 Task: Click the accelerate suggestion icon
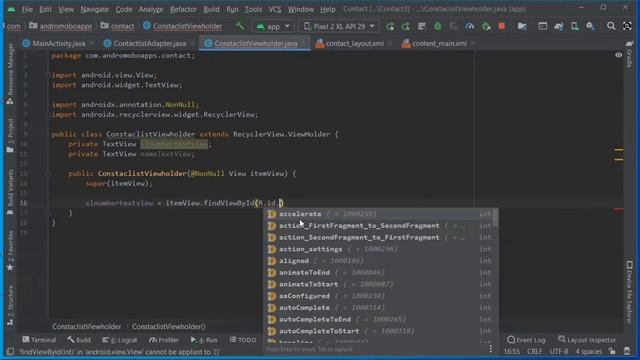pyautogui.click(x=272, y=214)
